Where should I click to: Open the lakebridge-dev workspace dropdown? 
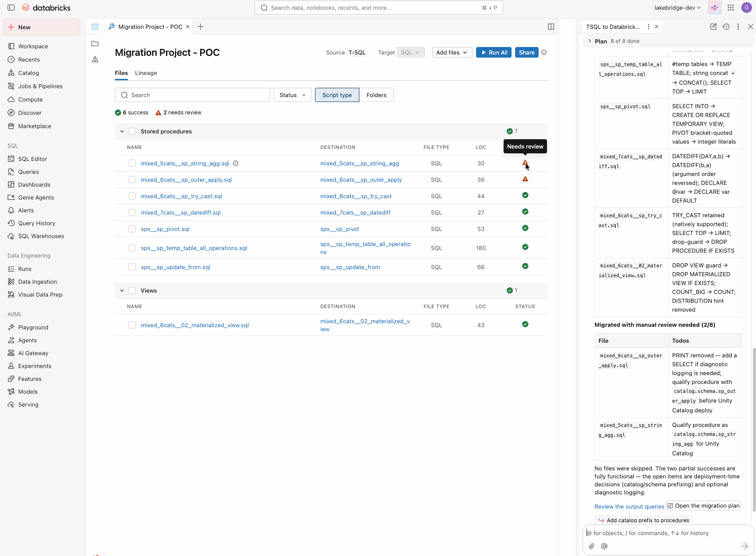coord(677,8)
